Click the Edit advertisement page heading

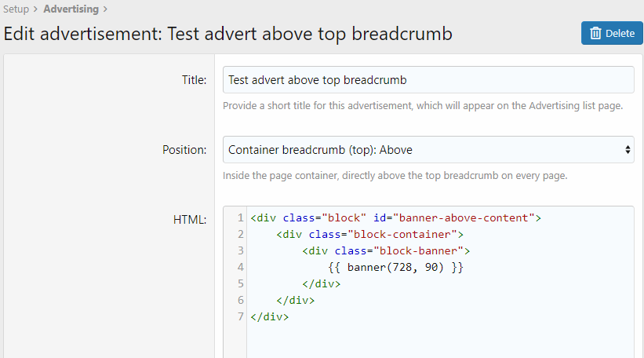(x=228, y=35)
